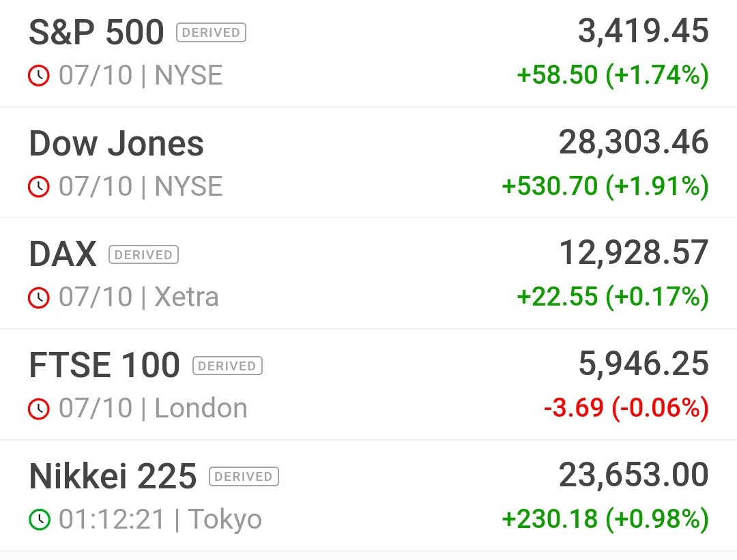Click the Nikkei 225 change +230.18 (+0.98%)
The image size is (737, 560).
tap(605, 518)
